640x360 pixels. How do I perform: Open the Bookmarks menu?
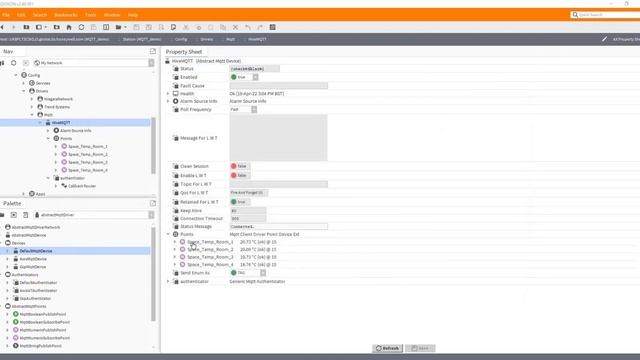click(x=66, y=15)
